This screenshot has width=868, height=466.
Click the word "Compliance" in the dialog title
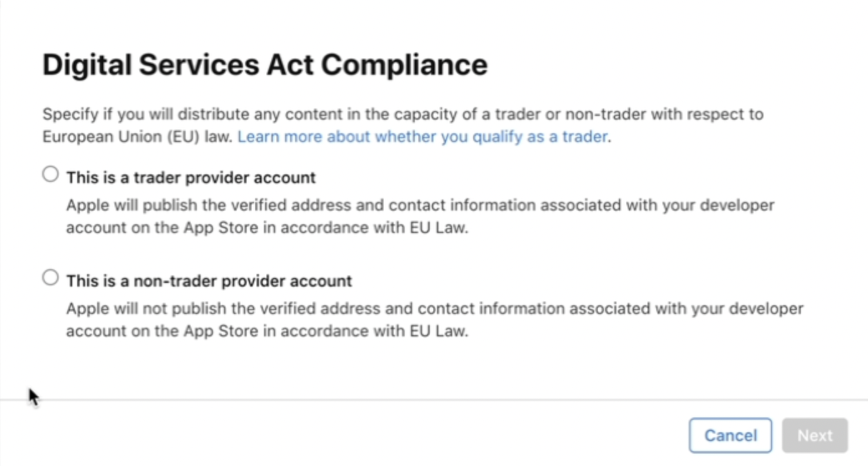pos(404,65)
